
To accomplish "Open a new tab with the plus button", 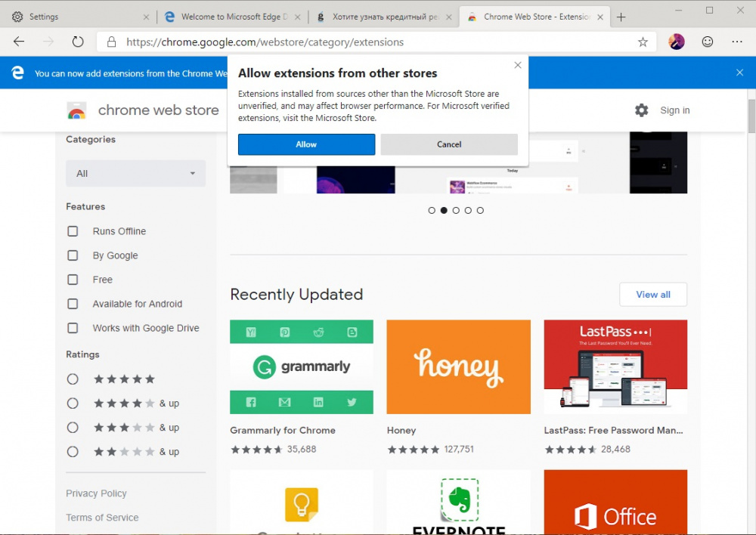I will tap(621, 17).
